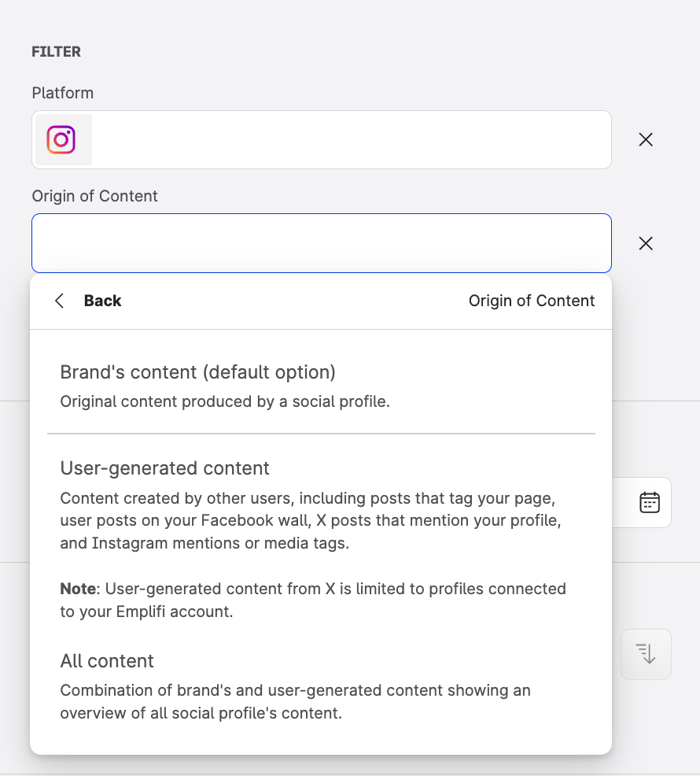Viewport: 700px width, 776px height.
Task: Click the FILTER section heading
Action: click(56, 51)
